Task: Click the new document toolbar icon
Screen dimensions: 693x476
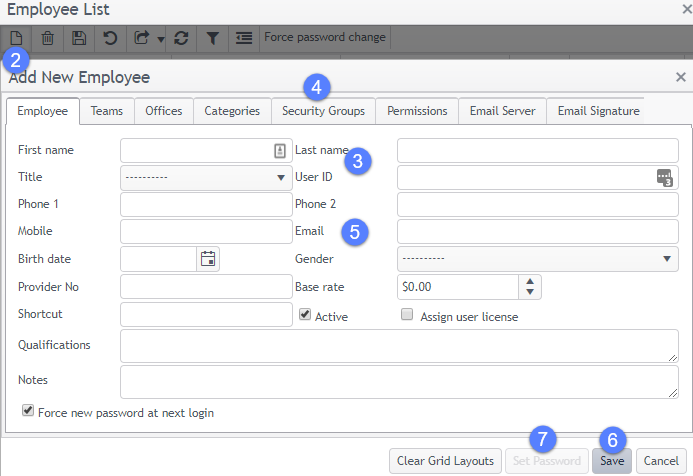Action: pos(18,38)
